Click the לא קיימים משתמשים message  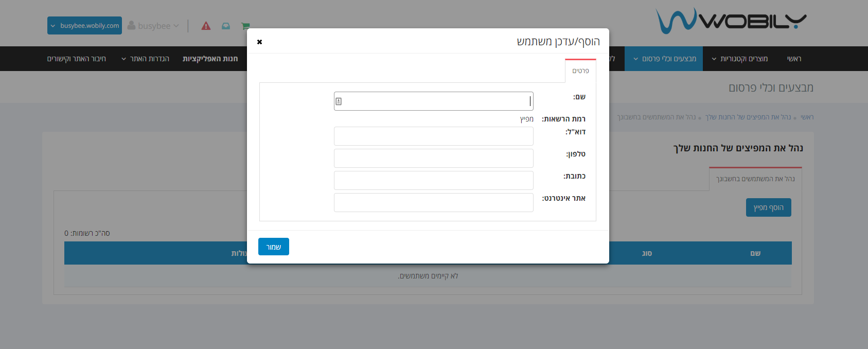coord(428,276)
